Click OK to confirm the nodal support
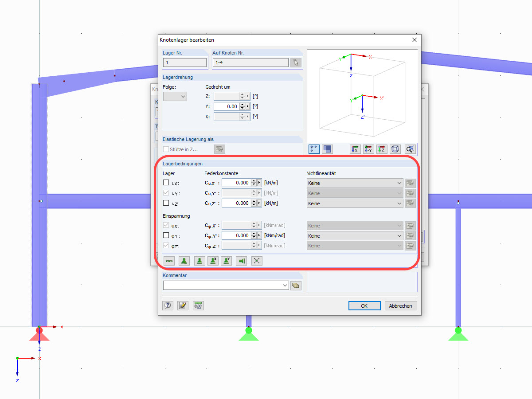 364,305
